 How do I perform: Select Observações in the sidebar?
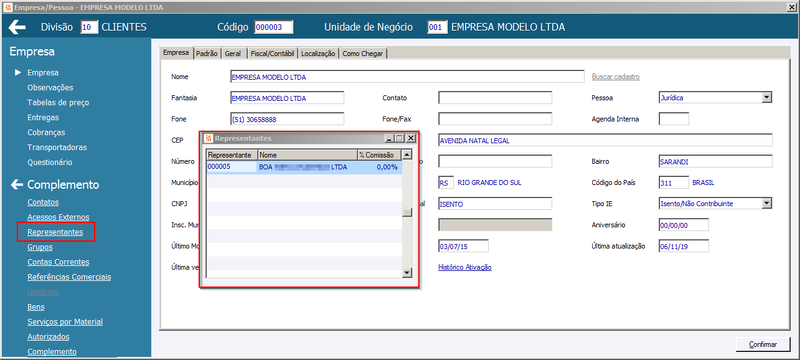pos(50,88)
